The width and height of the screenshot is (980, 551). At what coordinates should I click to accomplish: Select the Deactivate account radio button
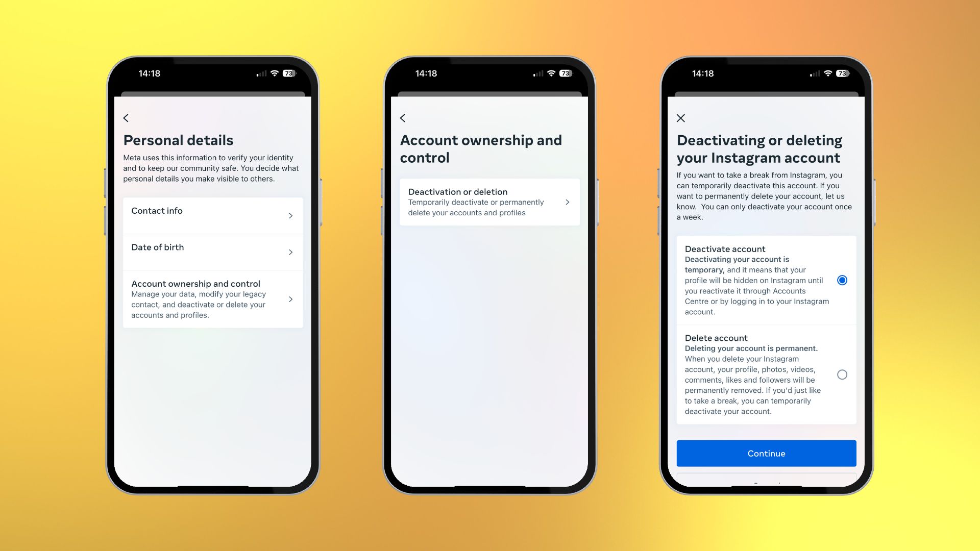(842, 280)
